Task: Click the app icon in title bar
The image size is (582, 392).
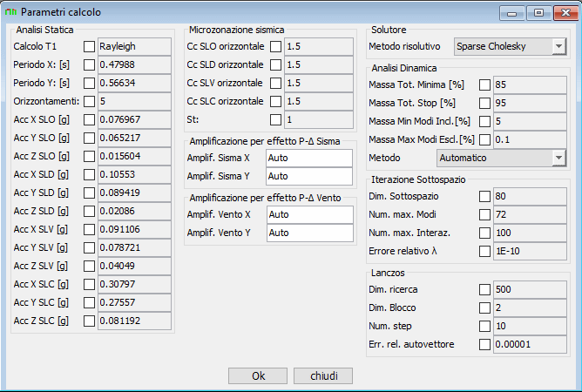Action: (10, 12)
